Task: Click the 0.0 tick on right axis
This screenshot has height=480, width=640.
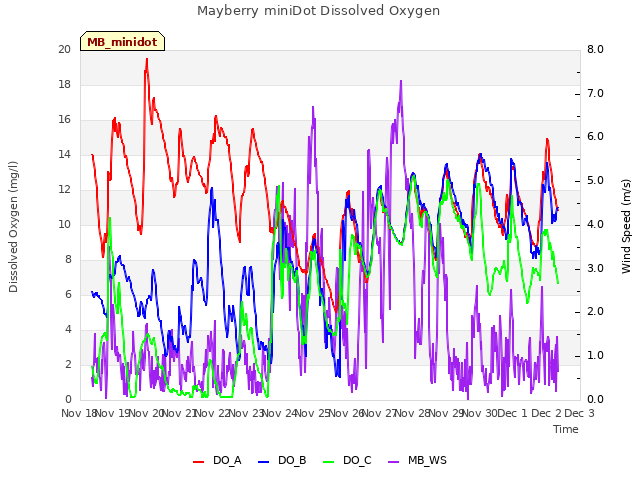Action: 595,400
